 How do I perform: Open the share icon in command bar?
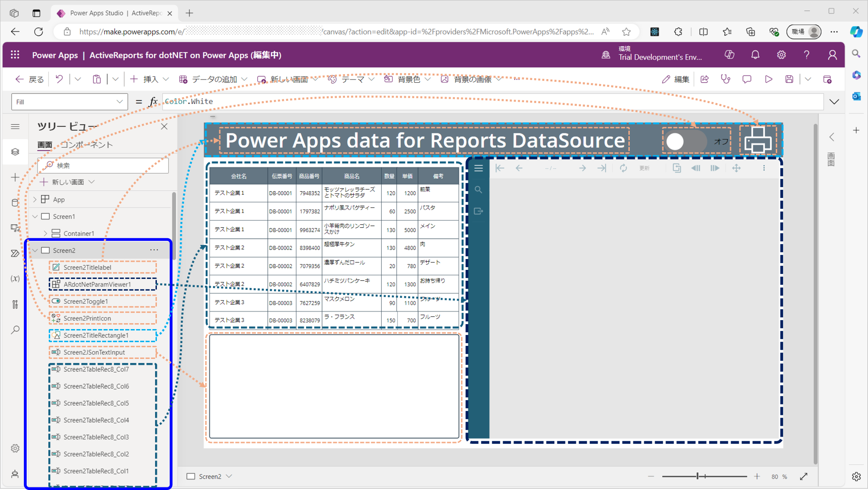pos(704,79)
